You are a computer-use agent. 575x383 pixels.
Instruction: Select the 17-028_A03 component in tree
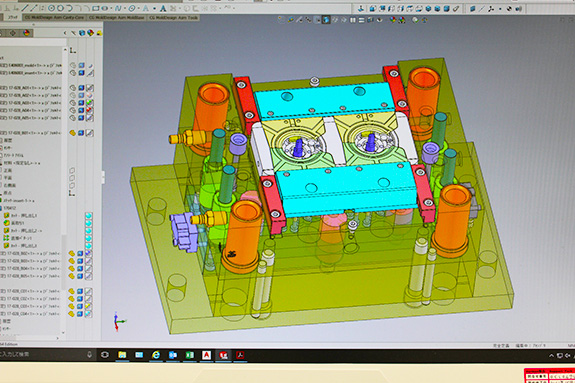(32, 103)
